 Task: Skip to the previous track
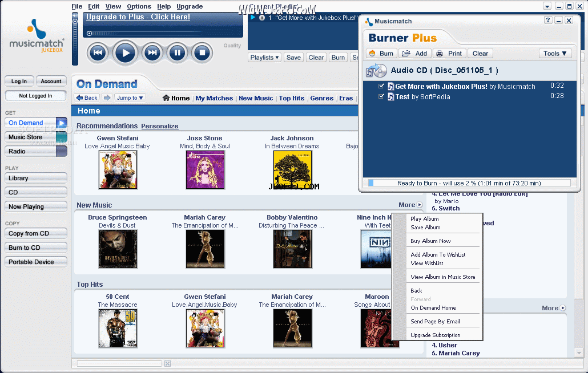coord(98,53)
